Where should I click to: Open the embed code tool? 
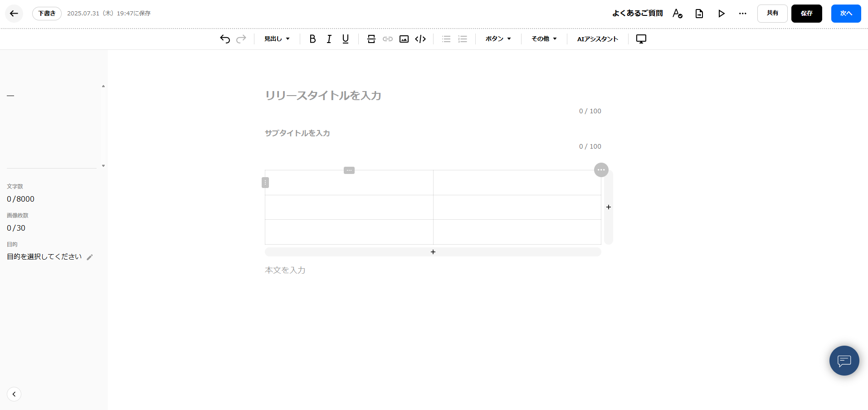pos(420,39)
